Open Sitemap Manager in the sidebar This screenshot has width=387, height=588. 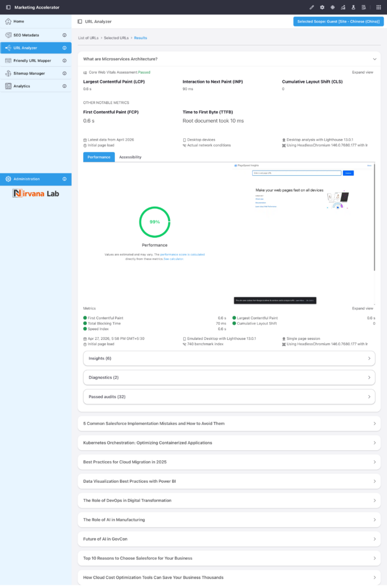(36, 73)
